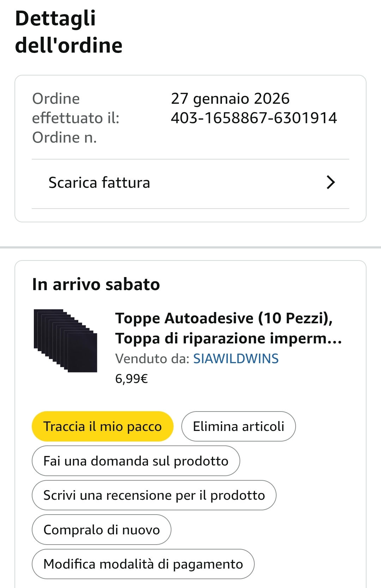The height and width of the screenshot is (588, 381).
Task: Click the order date 27 gennaio 2026
Action: pyautogui.click(x=230, y=98)
